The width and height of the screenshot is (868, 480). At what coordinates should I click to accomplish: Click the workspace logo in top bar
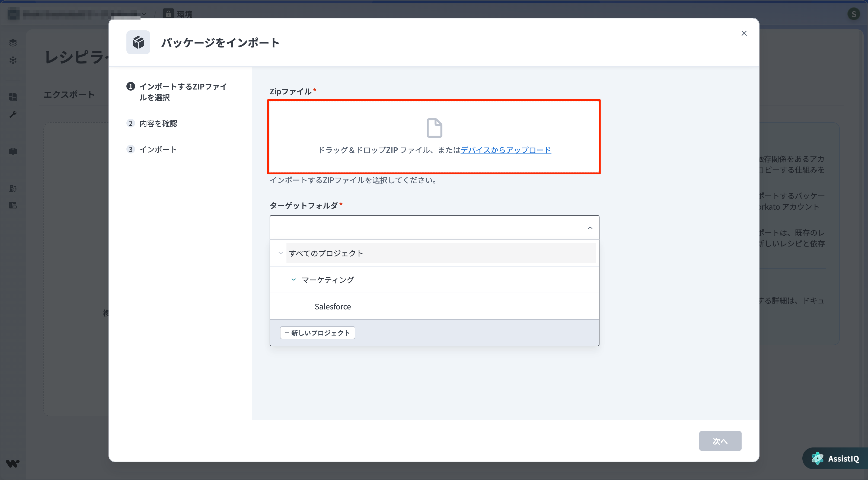click(14, 14)
